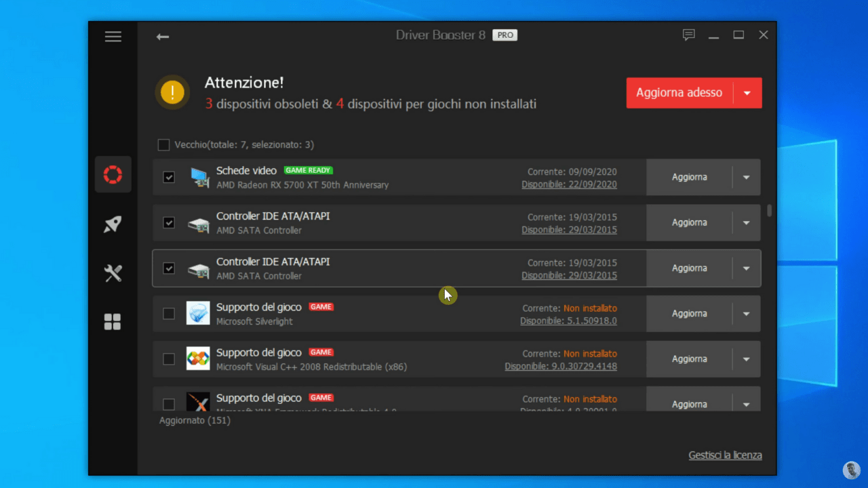Click the PRO badge in the title
Screen dimensions: 868x488
point(505,35)
